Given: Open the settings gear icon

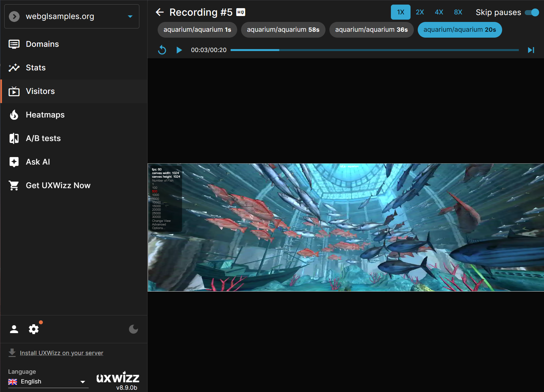Looking at the screenshot, I should (x=34, y=329).
